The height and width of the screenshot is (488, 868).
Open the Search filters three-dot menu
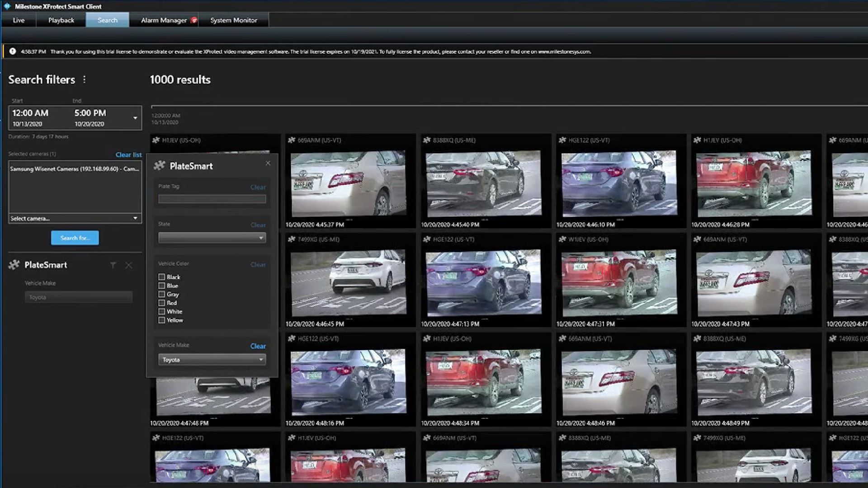(84, 80)
